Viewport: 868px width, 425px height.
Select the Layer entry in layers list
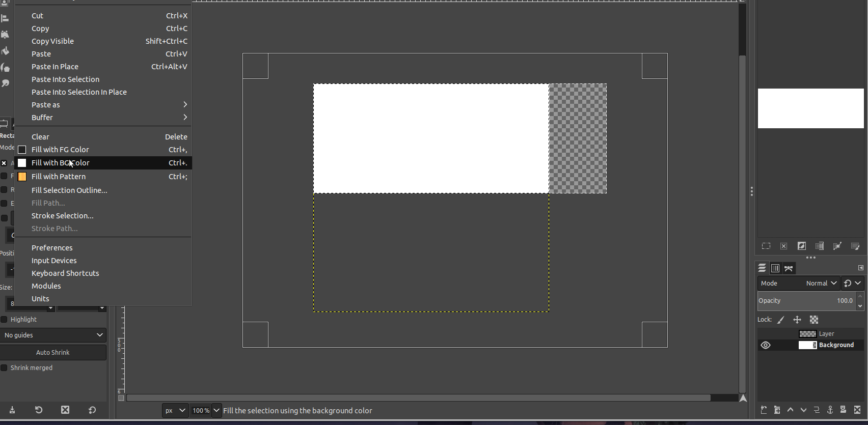(826, 334)
